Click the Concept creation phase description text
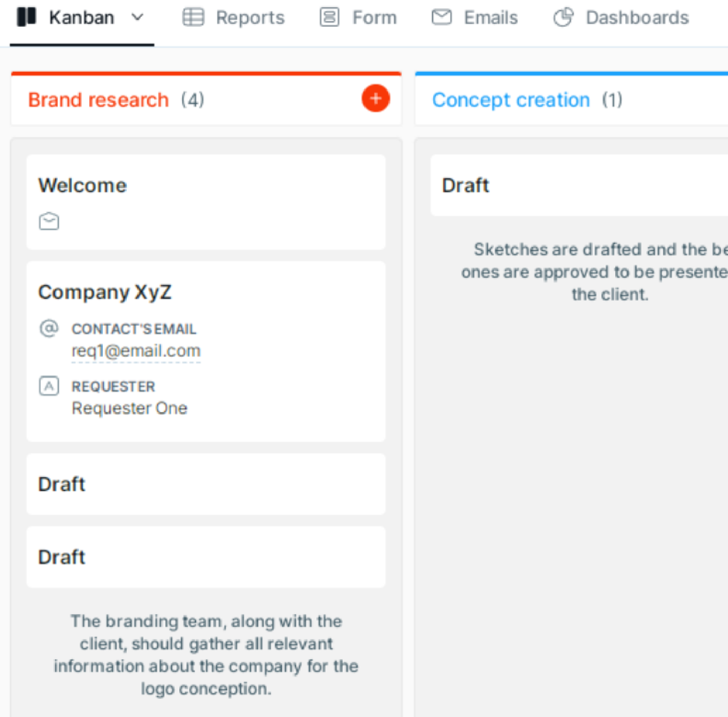 coord(595,272)
